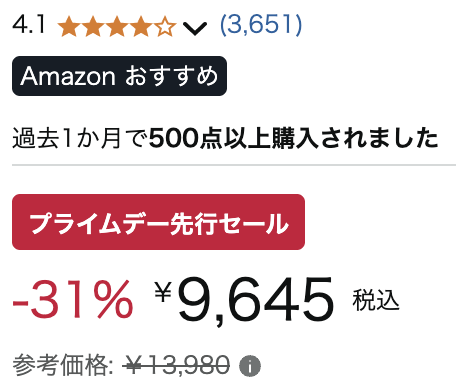Click the 500点以上購入されました bold text

(x=293, y=138)
